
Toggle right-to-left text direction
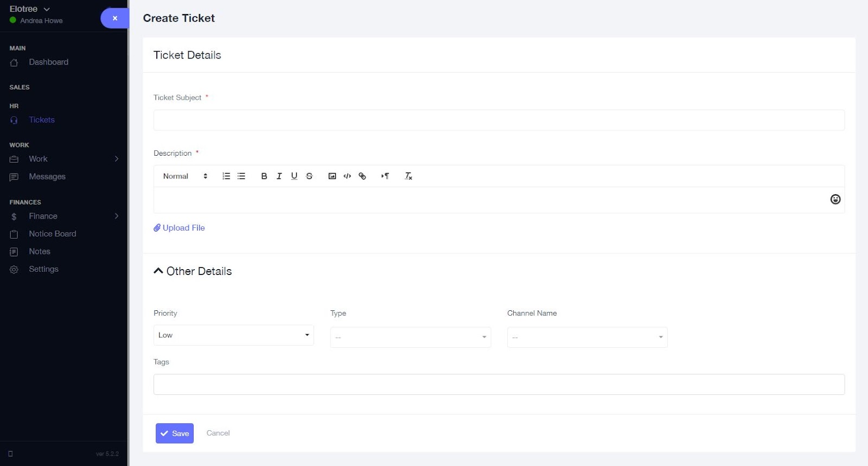(385, 176)
